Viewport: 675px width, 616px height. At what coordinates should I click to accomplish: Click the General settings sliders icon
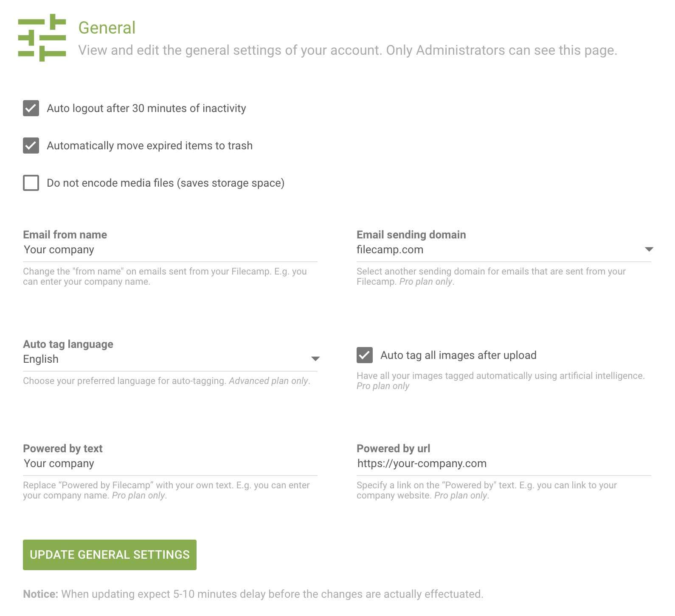[x=42, y=37]
